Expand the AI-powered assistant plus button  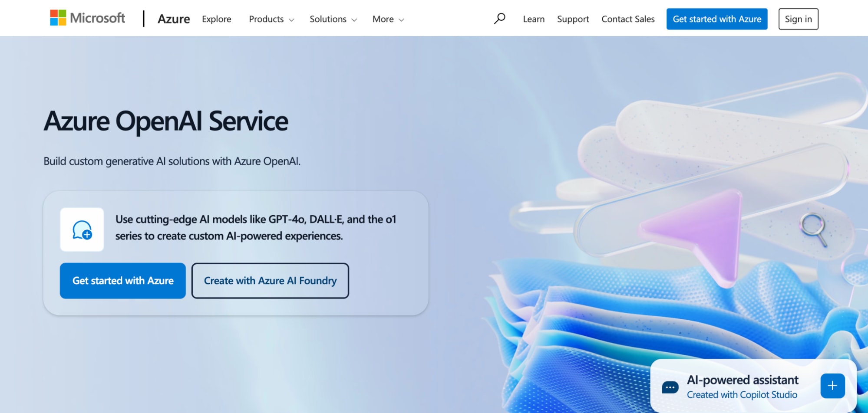[x=832, y=386]
